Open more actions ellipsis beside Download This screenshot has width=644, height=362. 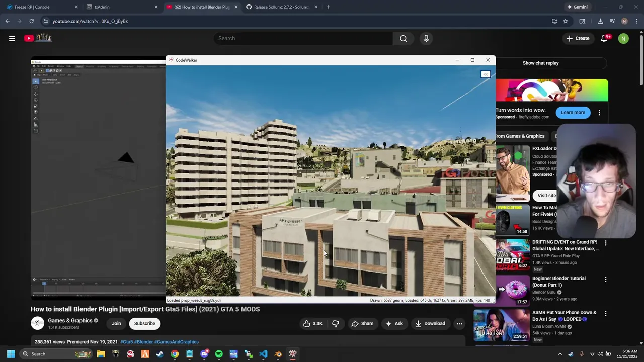tap(459, 324)
